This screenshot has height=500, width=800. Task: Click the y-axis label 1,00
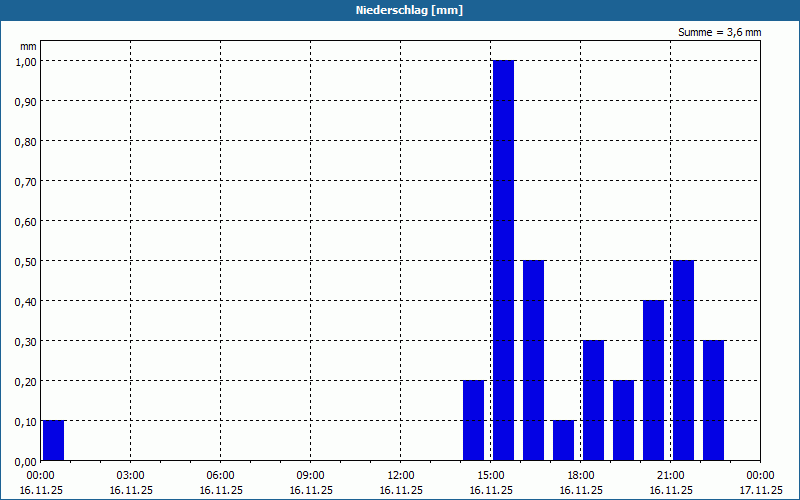26,61
